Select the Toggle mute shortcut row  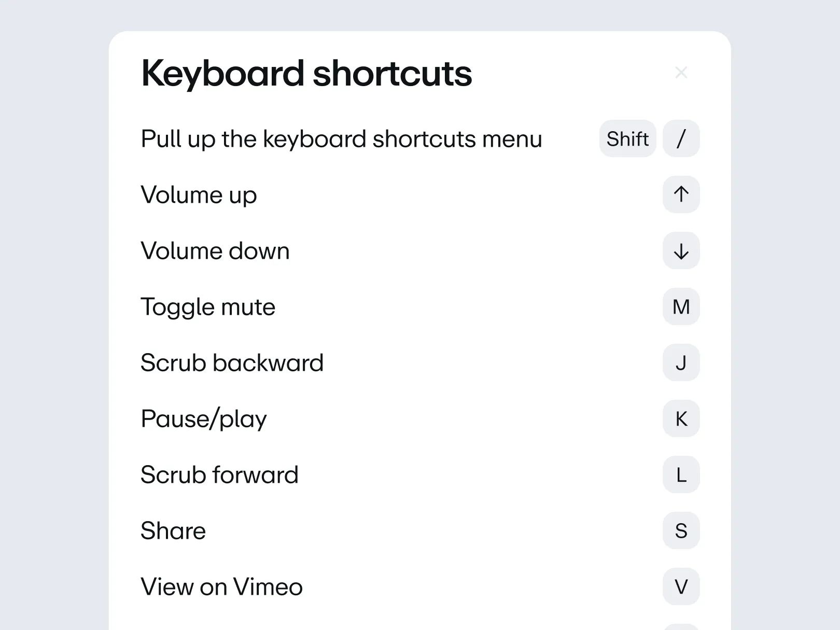207,306
